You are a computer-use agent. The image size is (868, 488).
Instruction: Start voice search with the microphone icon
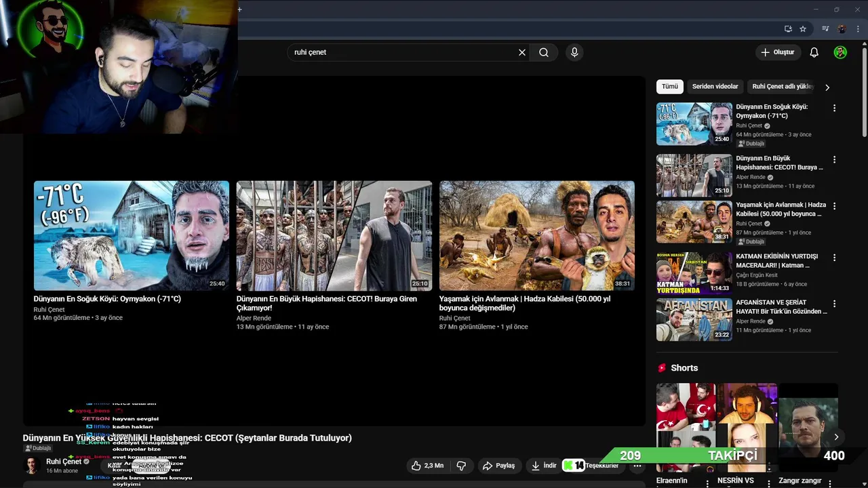pyautogui.click(x=574, y=52)
